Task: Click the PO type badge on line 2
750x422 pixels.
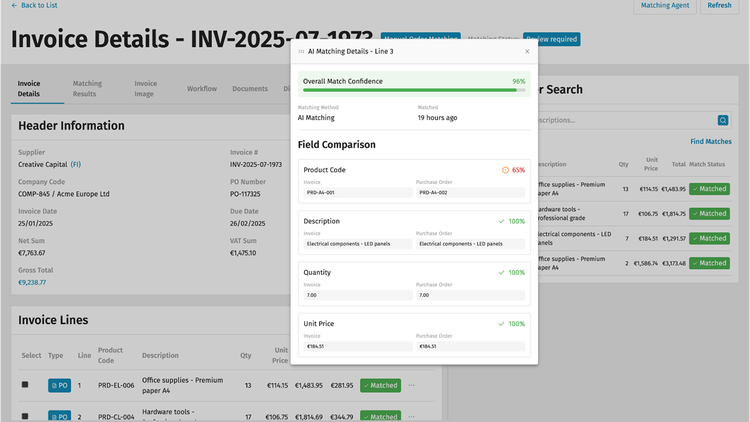Action: coord(59,416)
